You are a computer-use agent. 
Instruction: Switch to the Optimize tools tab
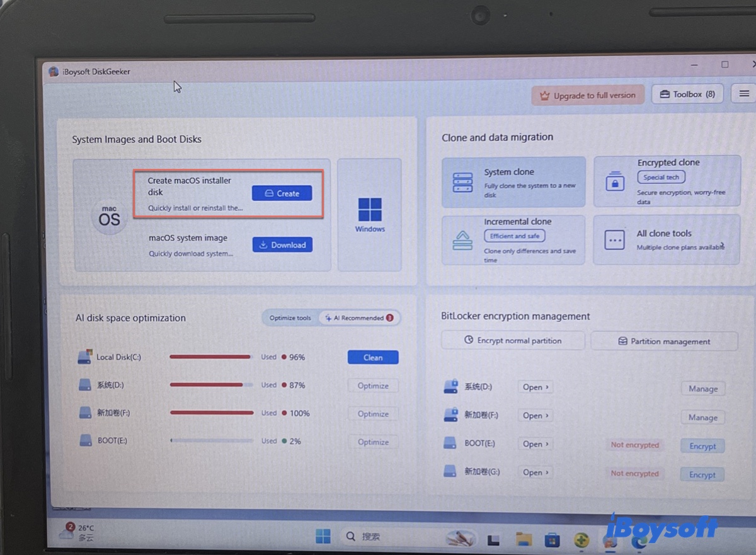coord(290,318)
